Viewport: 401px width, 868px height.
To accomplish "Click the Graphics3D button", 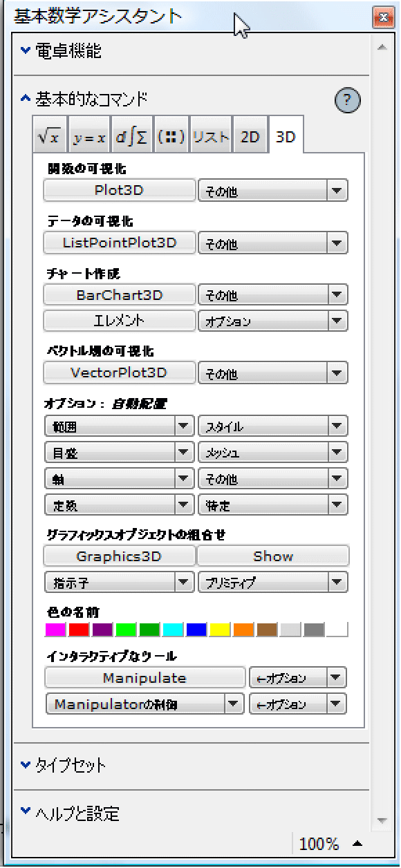I will [x=120, y=556].
